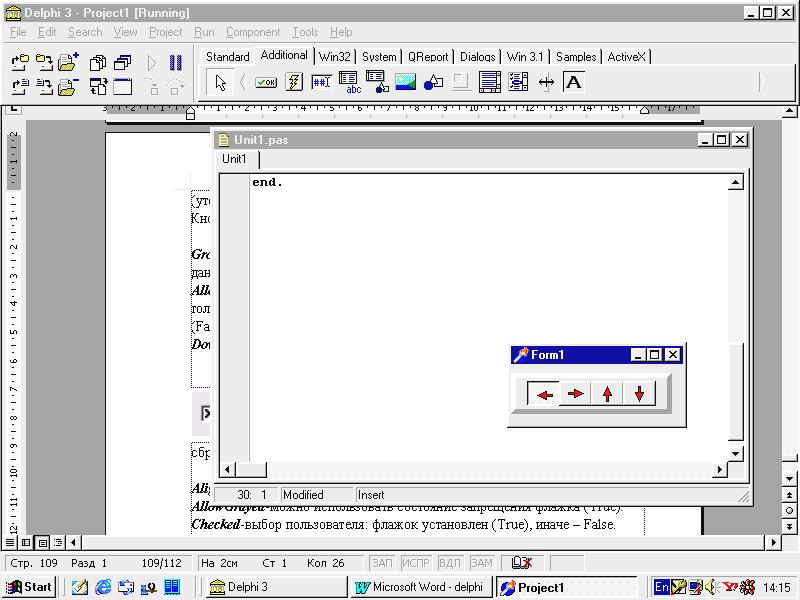Image resolution: width=800 pixels, height=600 pixels.
Task: Click Word next page double-arrow button
Action: [x=789, y=527]
